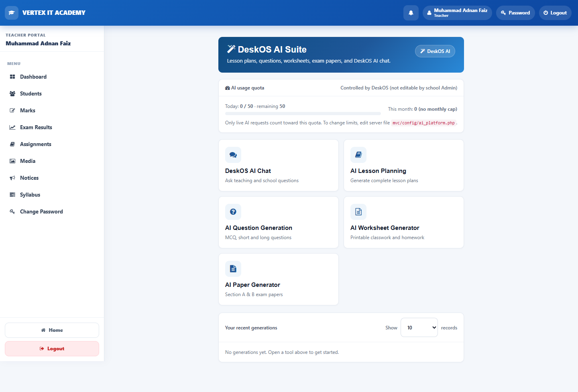This screenshot has height=392, width=578.
Task: Click the VERTEX IT ACADEMY title text
Action: (x=54, y=13)
